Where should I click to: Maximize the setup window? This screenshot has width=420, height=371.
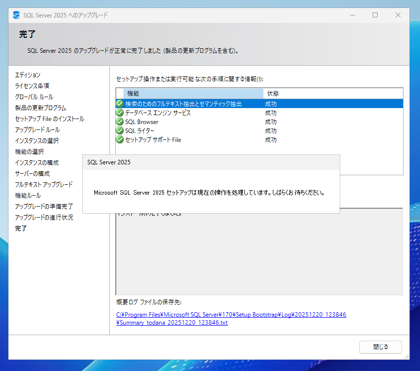pos(375,15)
